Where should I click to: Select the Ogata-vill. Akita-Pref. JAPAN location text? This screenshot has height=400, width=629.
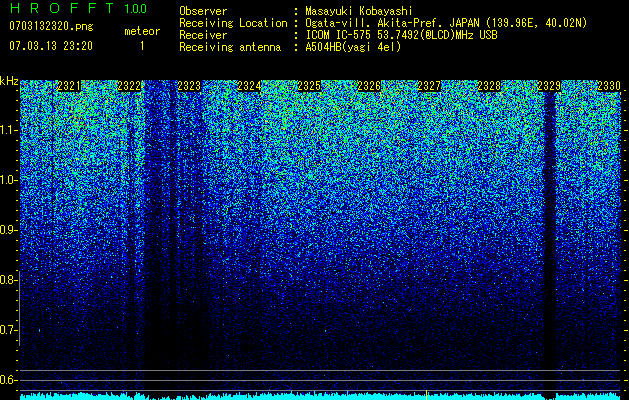[446, 23]
